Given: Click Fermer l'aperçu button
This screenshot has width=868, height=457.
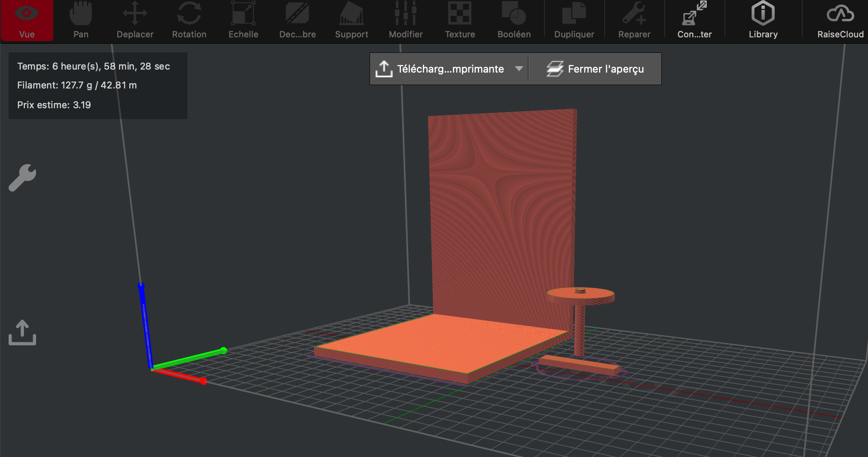Looking at the screenshot, I should pos(595,69).
